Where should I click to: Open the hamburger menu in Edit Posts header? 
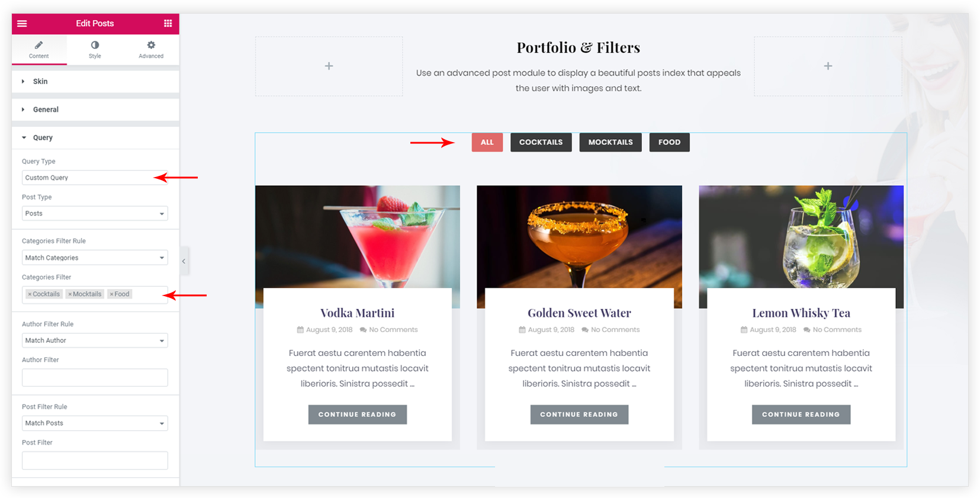[x=22, y=24]
